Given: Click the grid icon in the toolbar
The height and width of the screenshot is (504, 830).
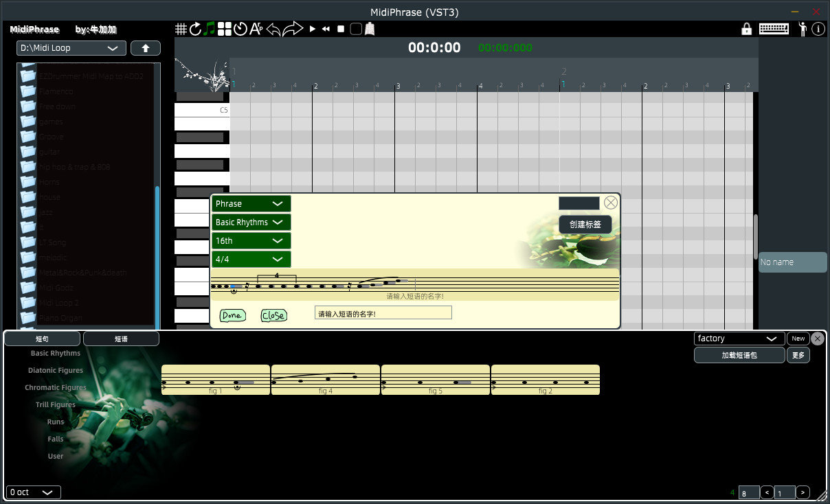Looking at the screenshot, I should click(181, 29).
